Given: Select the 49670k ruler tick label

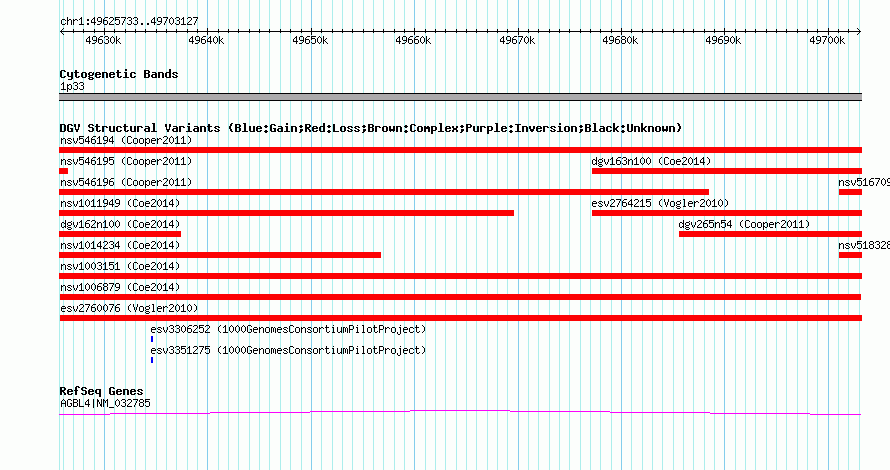Looking at the screenshot, I should (517, 40).
